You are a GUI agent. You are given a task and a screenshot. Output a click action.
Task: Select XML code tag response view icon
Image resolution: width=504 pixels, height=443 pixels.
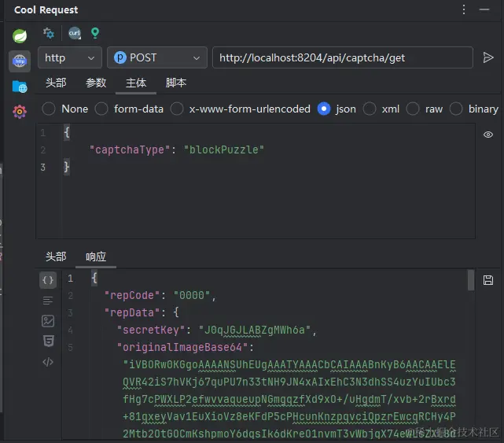(x=48, y=362)
